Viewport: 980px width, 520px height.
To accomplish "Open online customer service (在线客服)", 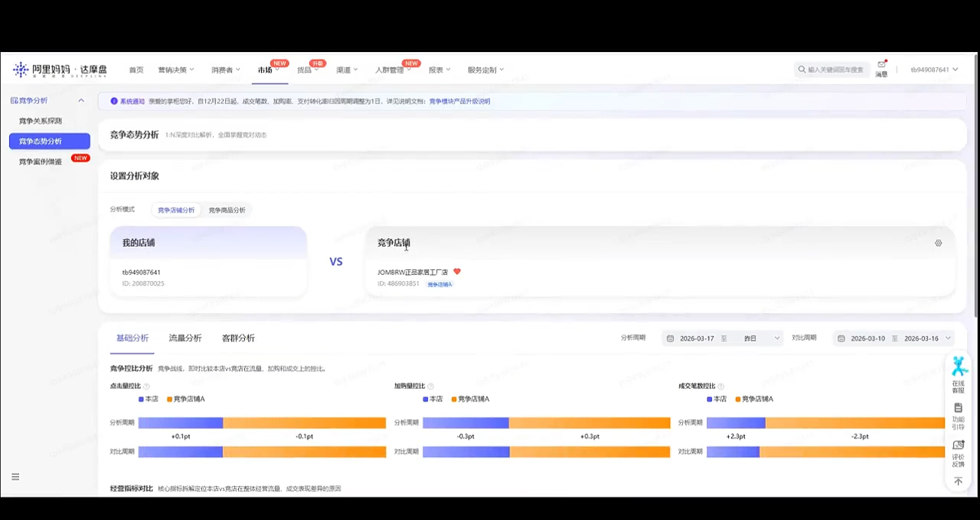I will 959,375.
